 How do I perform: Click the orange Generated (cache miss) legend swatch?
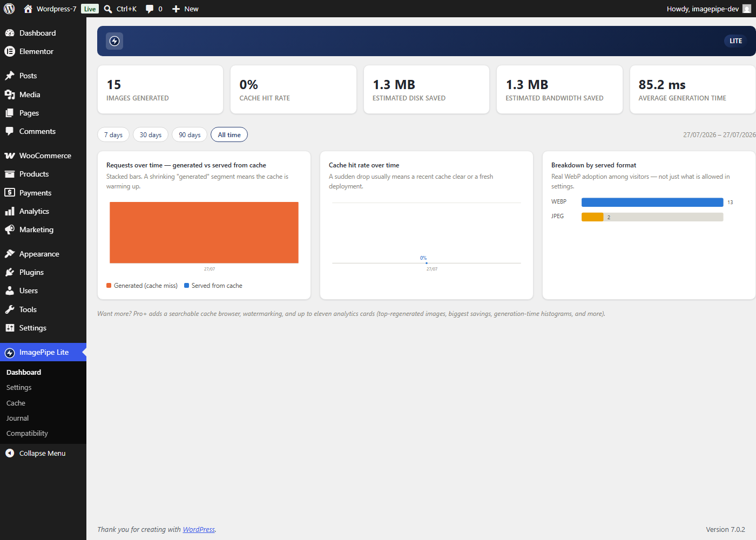click(x=109, y=286)
